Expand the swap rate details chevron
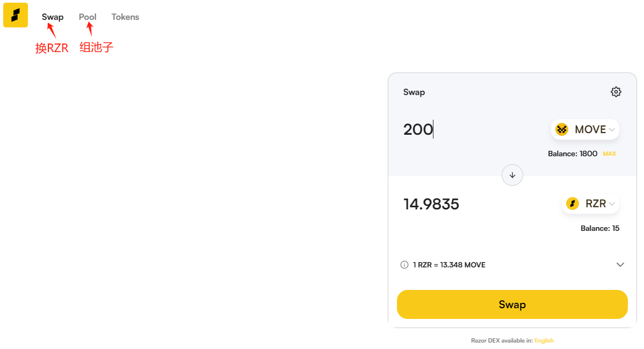Viewport: 644px width, 349px height. pyautogui.click(x=620, y=265)
